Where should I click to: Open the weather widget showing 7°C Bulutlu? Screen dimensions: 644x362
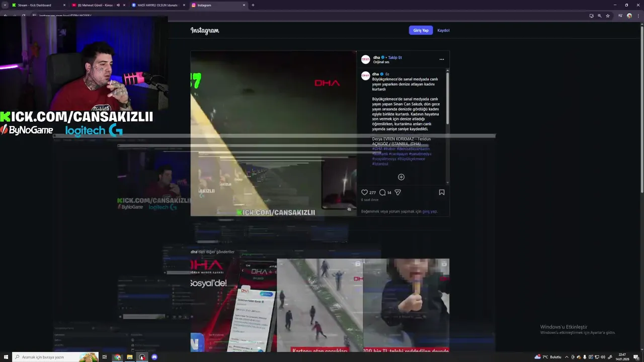548,357
